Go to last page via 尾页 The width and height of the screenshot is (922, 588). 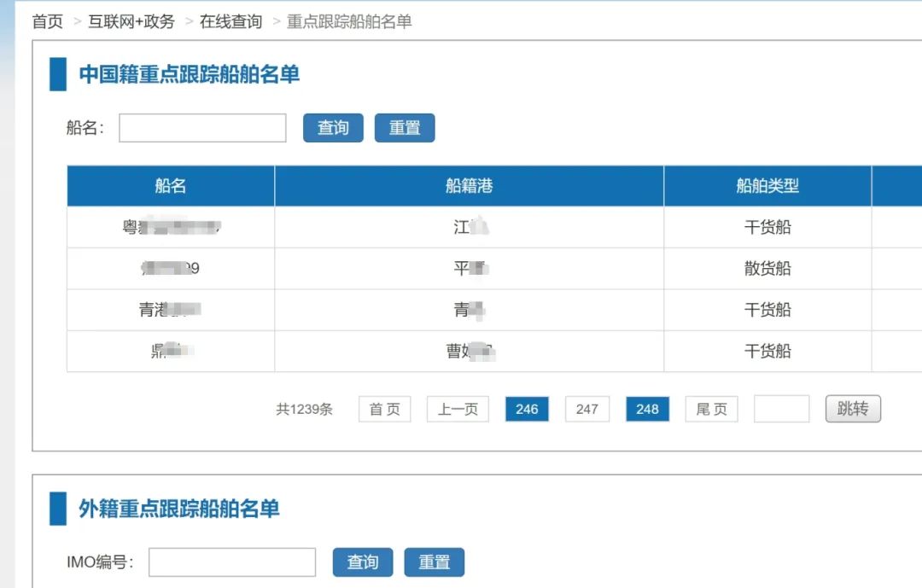click(711, 410)
